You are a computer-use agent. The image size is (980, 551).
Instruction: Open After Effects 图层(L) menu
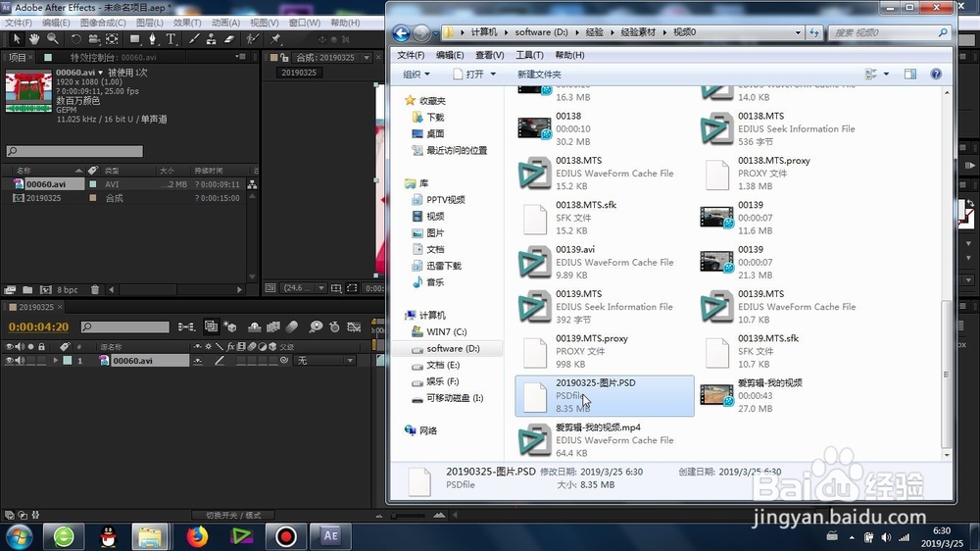[x=149, y=23]
